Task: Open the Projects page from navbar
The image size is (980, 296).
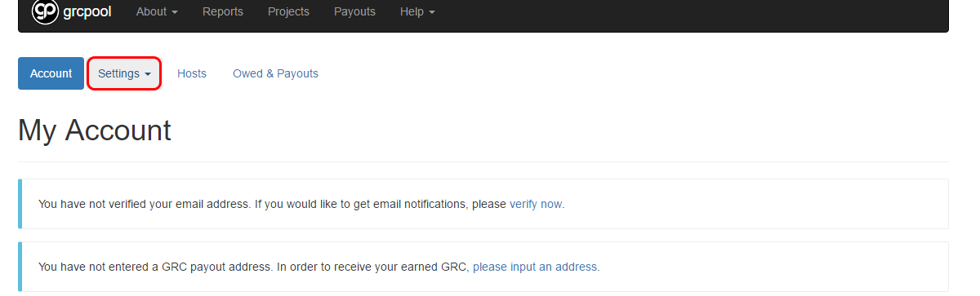Action: pos(288,12)
